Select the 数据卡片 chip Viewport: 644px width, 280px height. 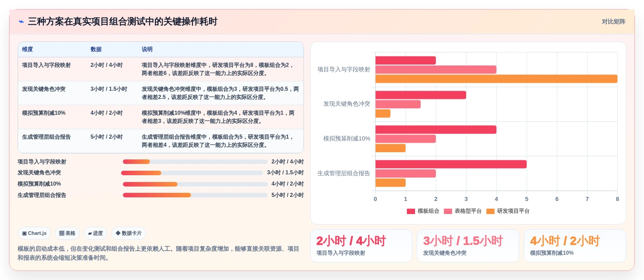click(129, 233)
